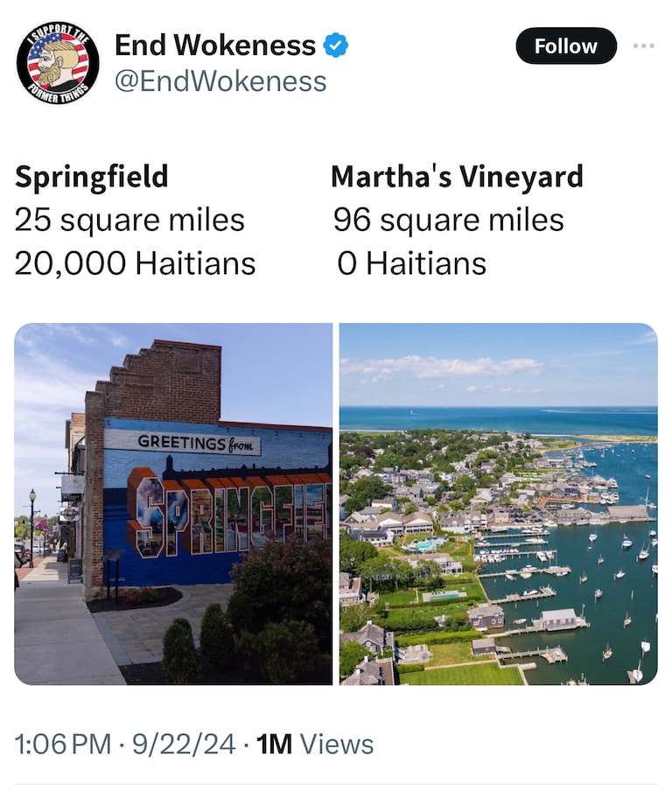Click the 1M Views counter
The height and width of the screenshot is (785, 672).
(315, 744)
